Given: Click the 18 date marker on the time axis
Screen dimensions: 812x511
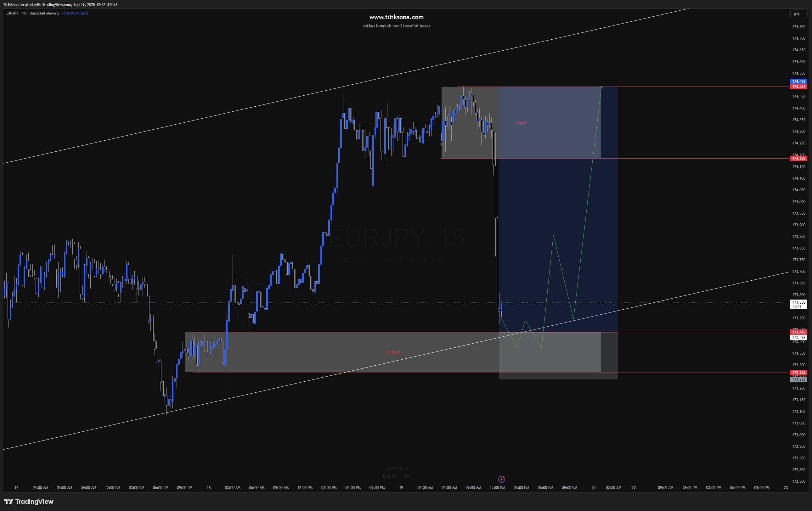Looking at the screenshot, I should [x=209, y=487].
